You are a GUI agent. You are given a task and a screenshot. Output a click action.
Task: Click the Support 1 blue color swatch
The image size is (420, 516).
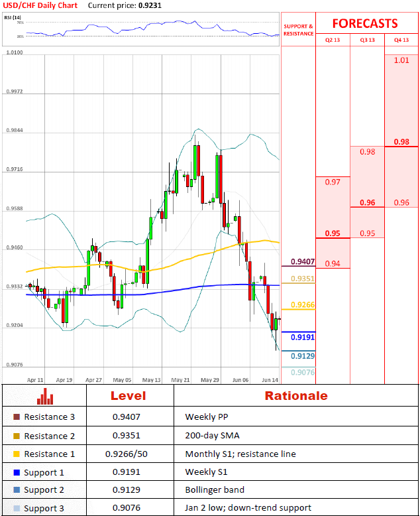pos(17,472)
